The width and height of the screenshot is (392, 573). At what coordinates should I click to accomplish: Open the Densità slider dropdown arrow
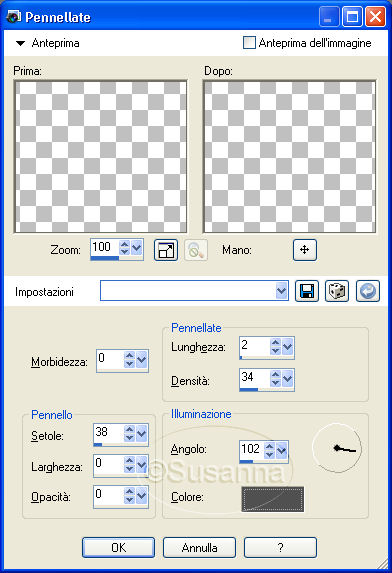288,379
